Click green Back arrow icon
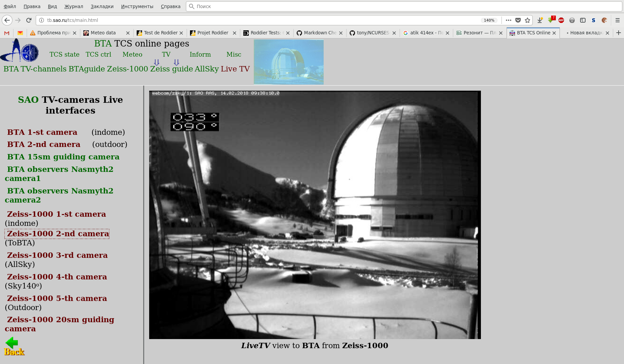Screen dimensions: 624x364 14,346
